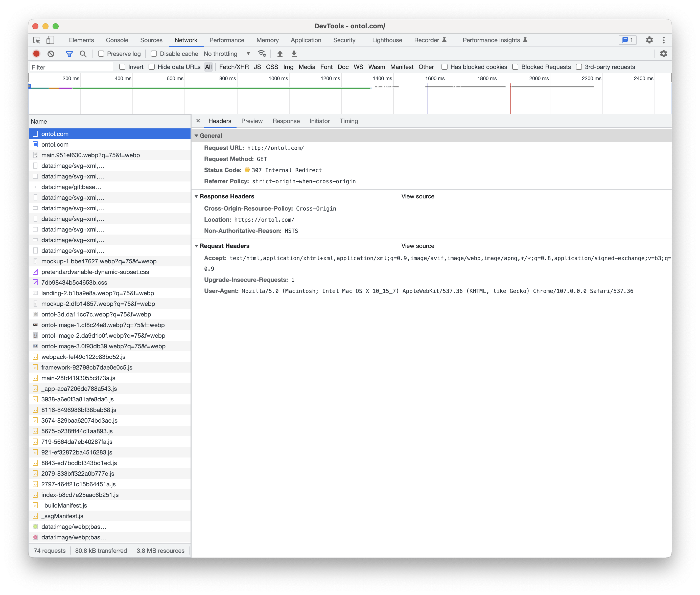Click View source for Request Headers
Screen dimensions: 700x595
[417, 246]
